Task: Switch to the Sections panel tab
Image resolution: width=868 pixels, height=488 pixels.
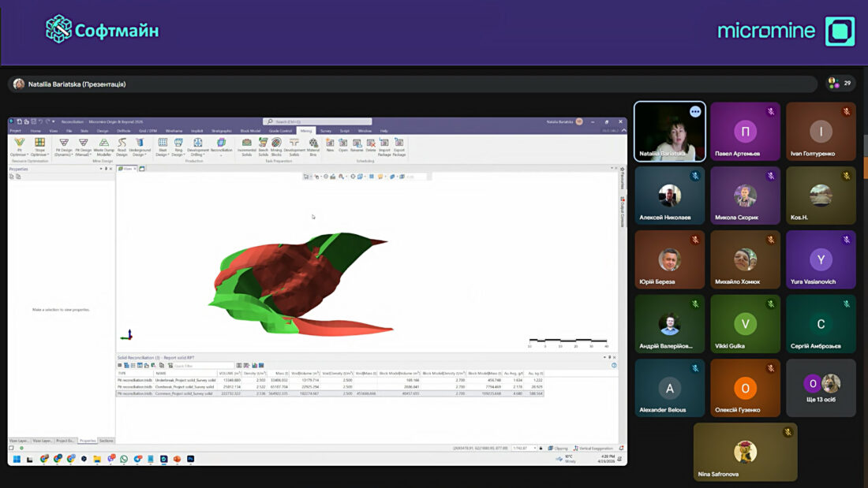Action: tap(107, 441)
